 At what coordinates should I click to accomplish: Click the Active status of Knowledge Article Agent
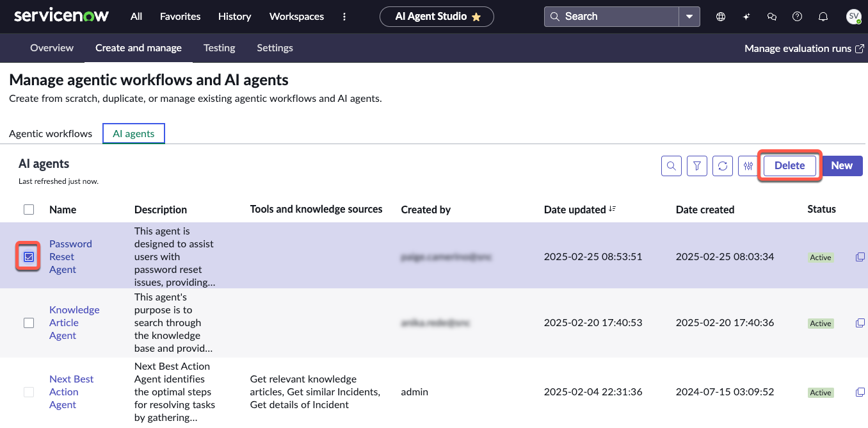click(x=821, y=324)
